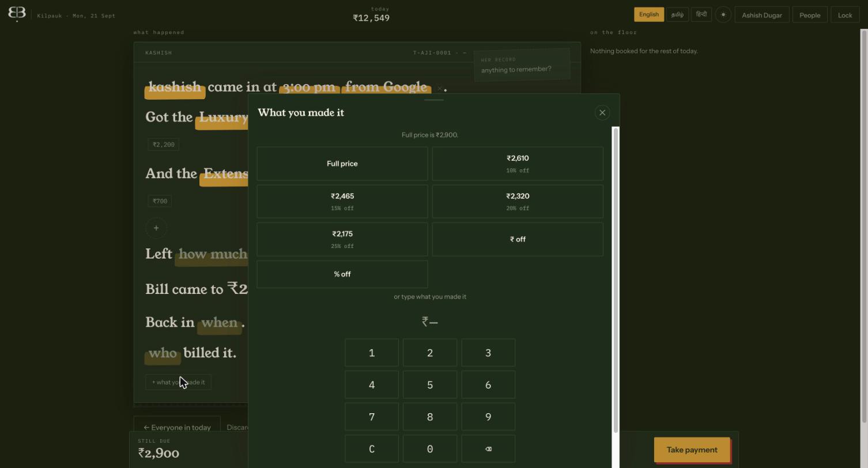Image resolution: width=868 pixels, height=468 pixels.
Task: Click + what you made it chip
Action: [179, 382]
